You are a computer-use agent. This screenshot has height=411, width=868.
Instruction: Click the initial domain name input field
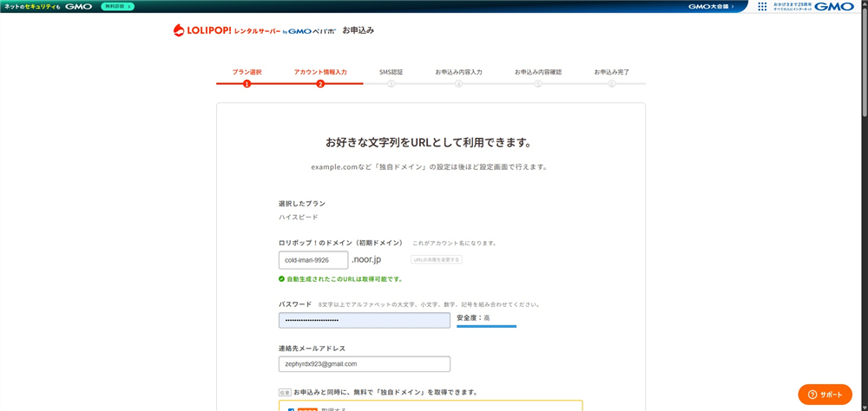coord(313,259)
